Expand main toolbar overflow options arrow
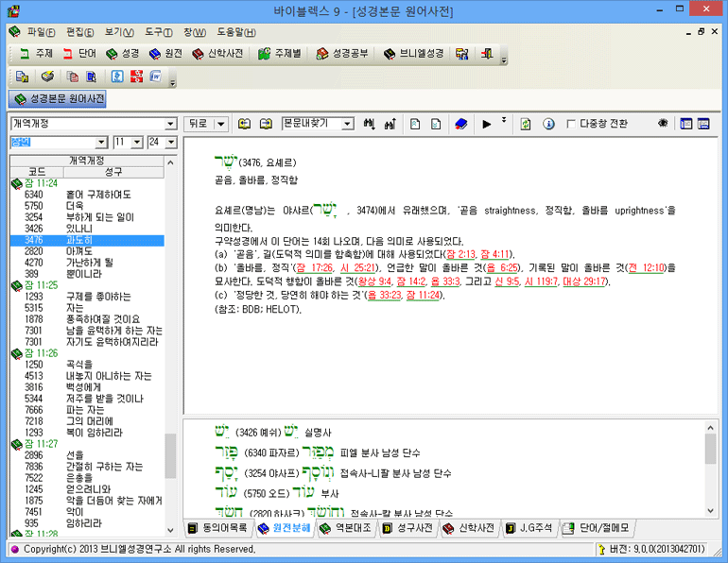This screenshot has width=728, height=563. click(x=504, y=59)
